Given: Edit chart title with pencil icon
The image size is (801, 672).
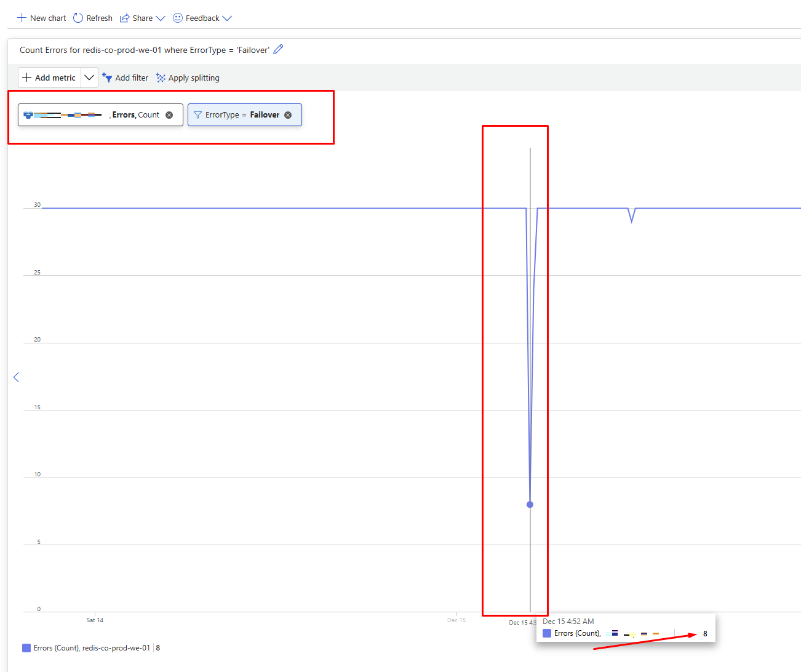Looking at the screenshot, I should tap(278, 50).
